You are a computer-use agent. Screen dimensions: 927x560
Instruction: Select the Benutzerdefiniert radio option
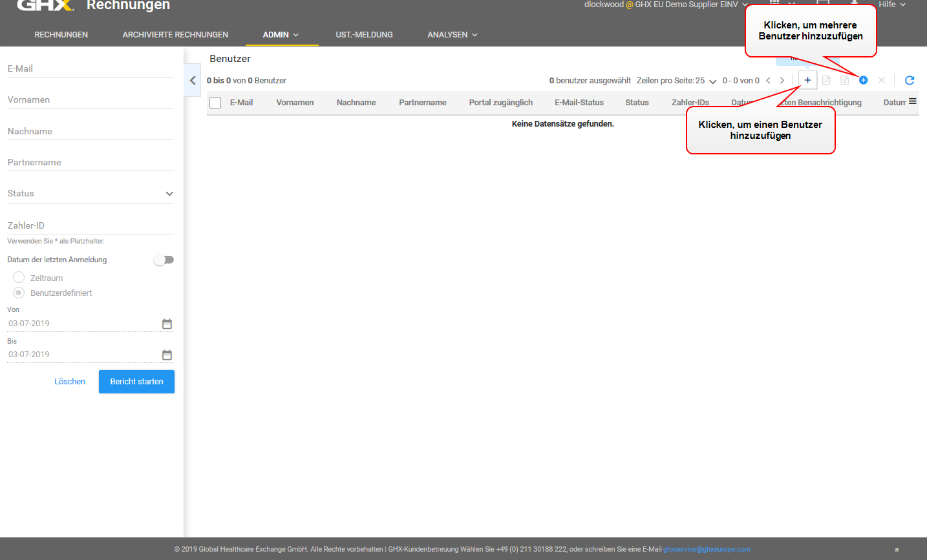tap(19, 293)
